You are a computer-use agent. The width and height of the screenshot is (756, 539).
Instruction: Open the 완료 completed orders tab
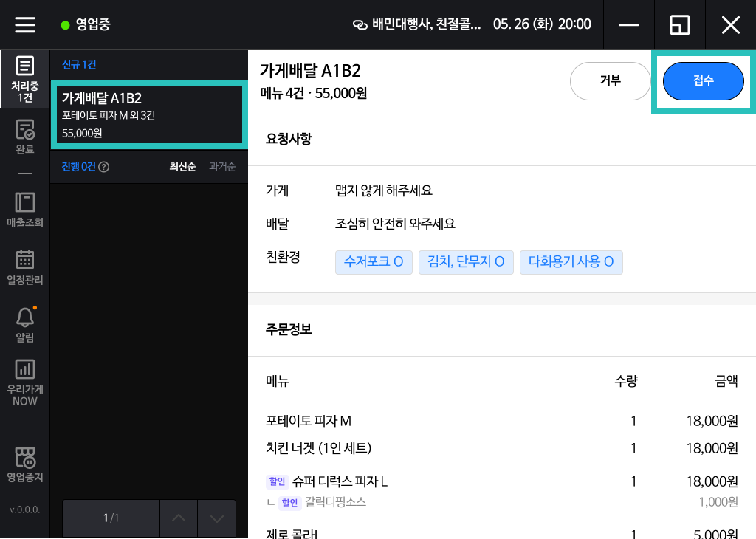(24, 137)
